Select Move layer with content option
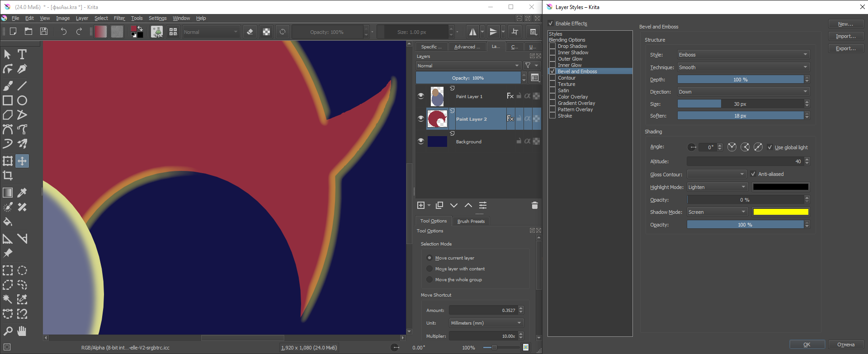 pos(429,269)
